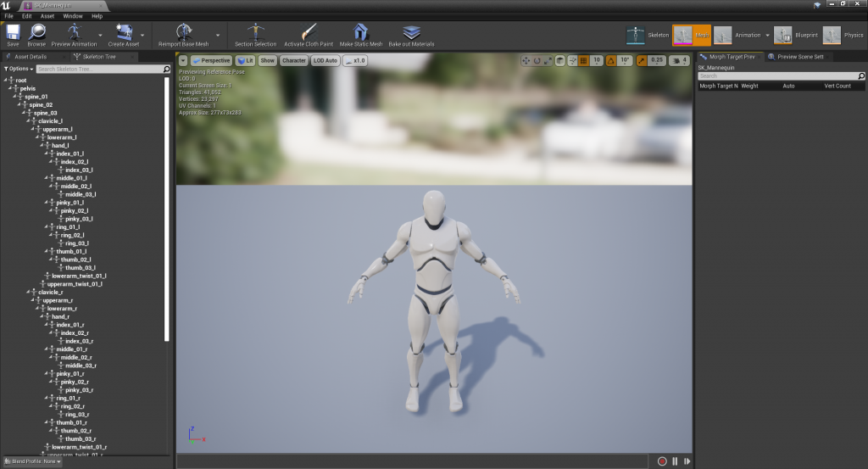Click the camera speed icon in viewport
This screenshot has height=469, width=868.
[x=679, y=60]
